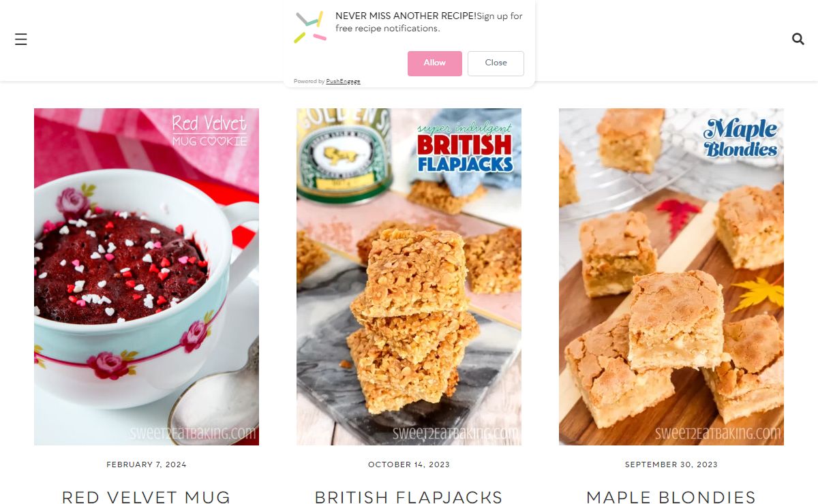This screenshot has height=504, width=818.
Task: Dismiss the notification prompt with Close
Action: tap(496, 63)
